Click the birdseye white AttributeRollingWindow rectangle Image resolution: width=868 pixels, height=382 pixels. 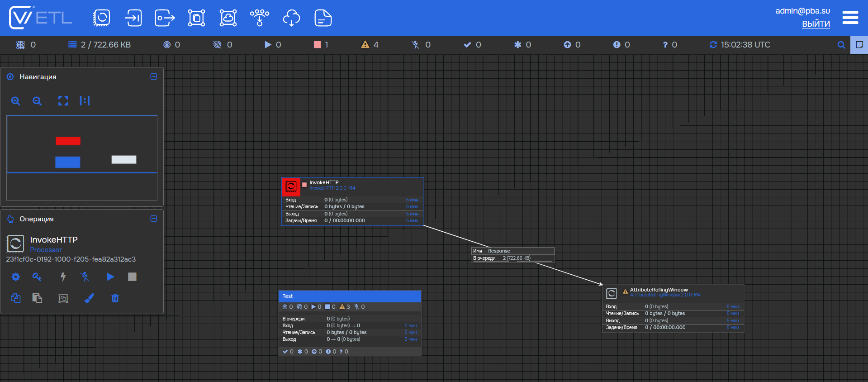point(124,159)
